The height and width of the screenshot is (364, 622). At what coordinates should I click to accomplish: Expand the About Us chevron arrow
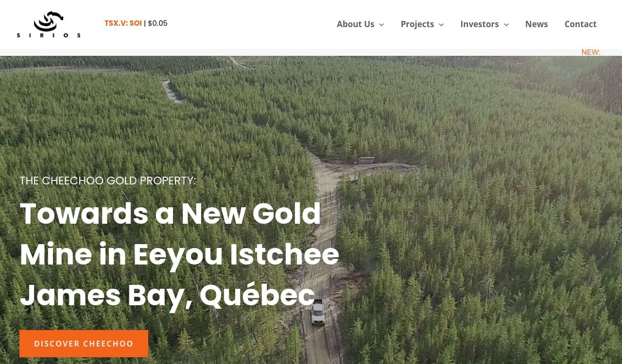coord(381,25)
